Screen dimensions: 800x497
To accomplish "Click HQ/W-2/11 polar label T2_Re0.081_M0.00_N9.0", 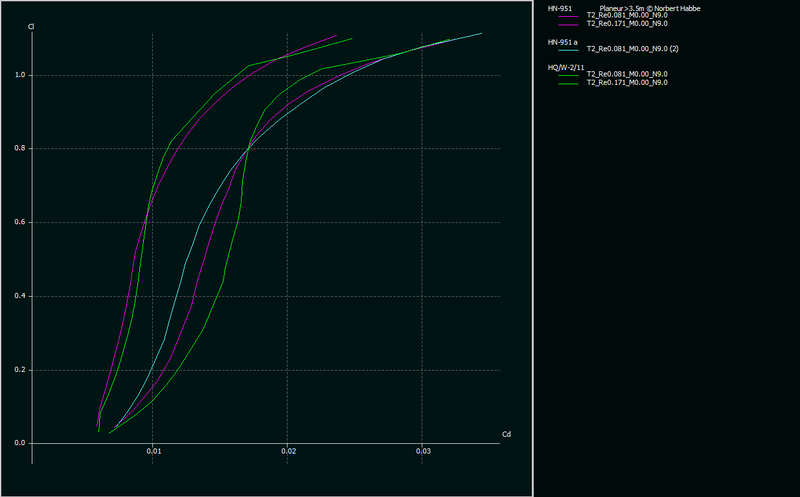I will coord(626,74).
